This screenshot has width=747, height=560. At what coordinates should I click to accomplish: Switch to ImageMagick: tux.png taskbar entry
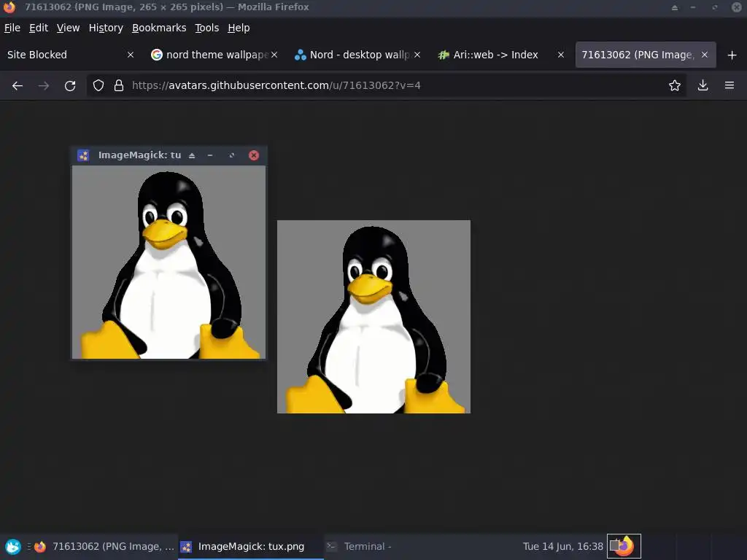coord(251,547)
